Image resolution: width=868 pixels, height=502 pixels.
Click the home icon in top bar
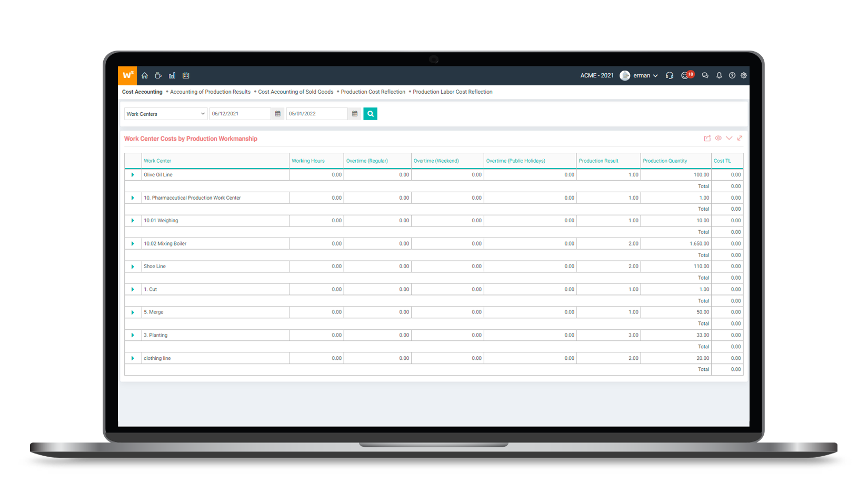click(145, 75)
